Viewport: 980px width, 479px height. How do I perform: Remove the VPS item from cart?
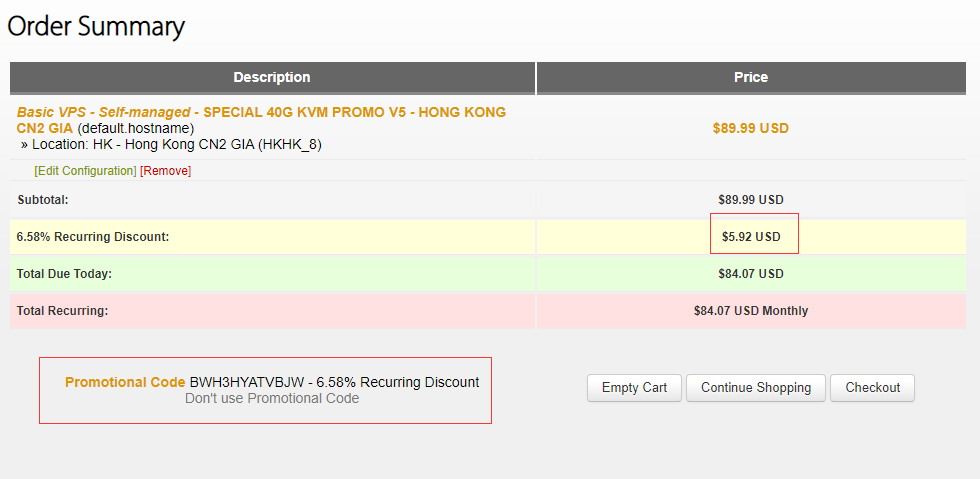tap(166, 171)
